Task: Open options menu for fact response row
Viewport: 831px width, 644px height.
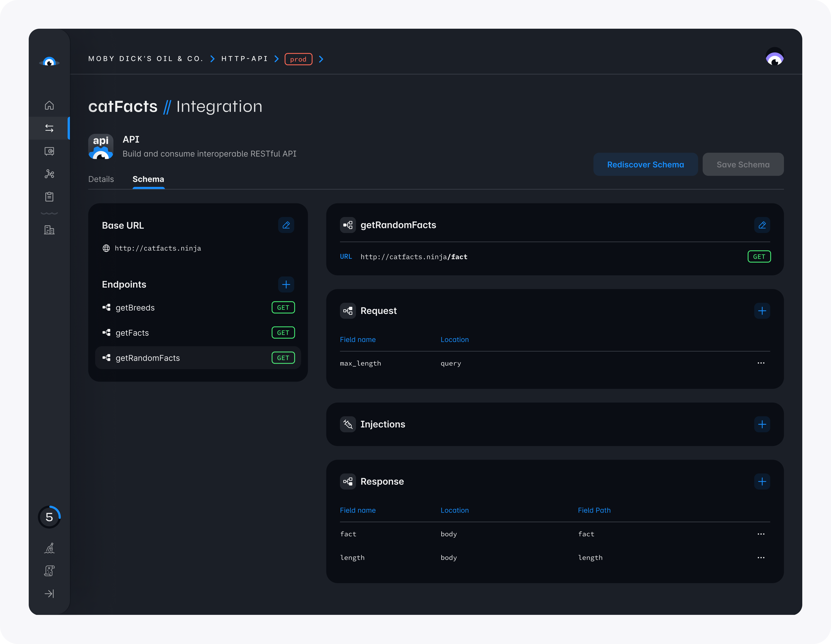Action: click(761, 534)
